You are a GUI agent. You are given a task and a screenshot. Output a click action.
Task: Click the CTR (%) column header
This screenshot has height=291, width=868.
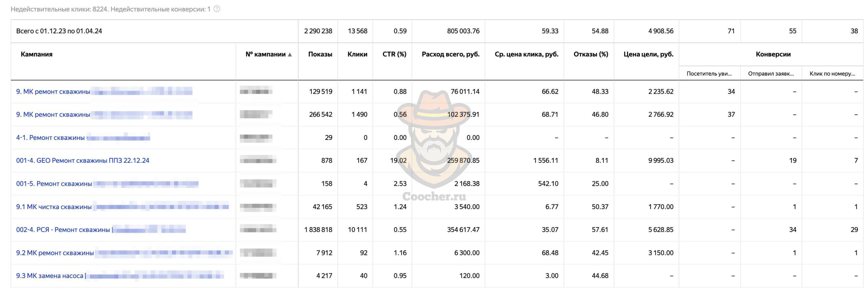[x=394, y=54]
